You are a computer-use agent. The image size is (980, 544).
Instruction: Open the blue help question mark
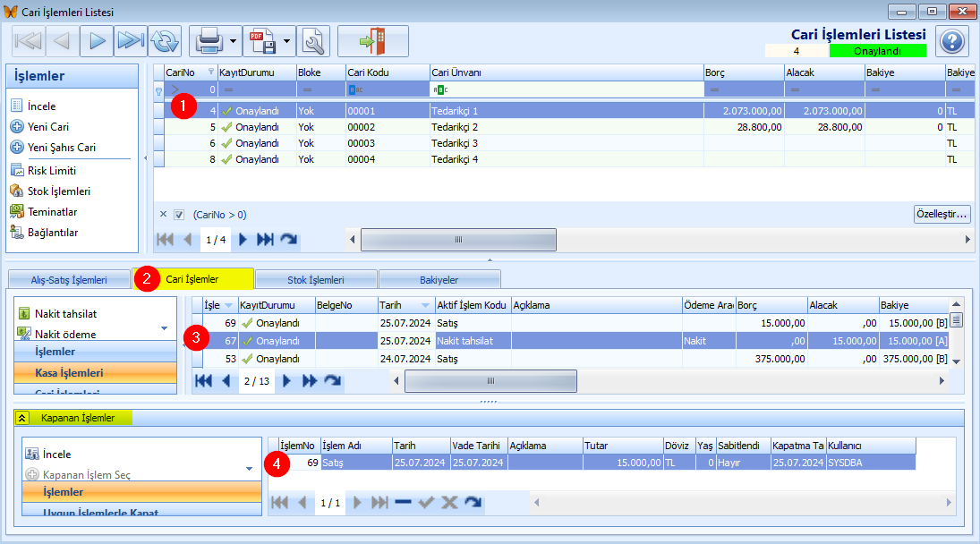click(952, 41)
